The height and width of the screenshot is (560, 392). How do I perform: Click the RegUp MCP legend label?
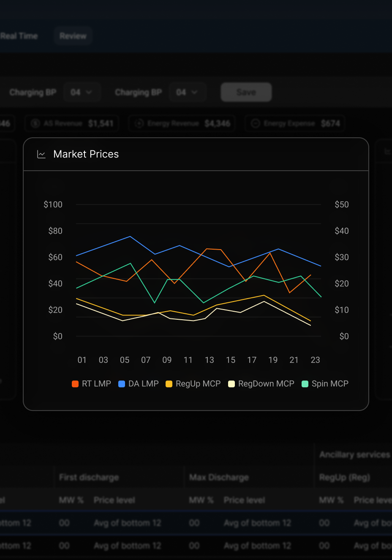[198, 383]
